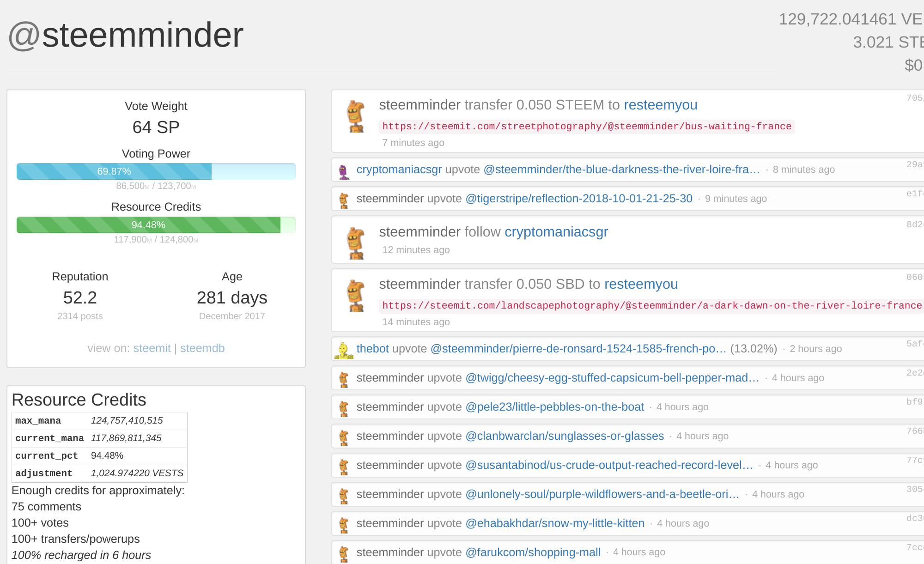
Task: Open cryptomaniacsgr link in follow entry
Action: (556, 232)
